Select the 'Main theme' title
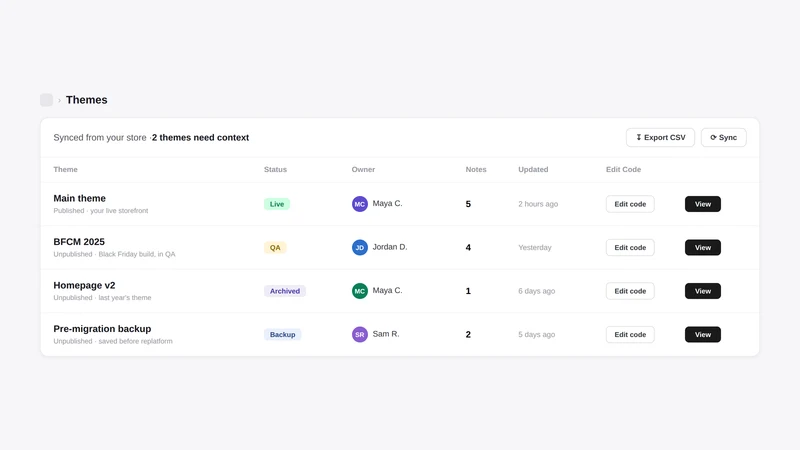800x450 pixels. pos(80,198)
